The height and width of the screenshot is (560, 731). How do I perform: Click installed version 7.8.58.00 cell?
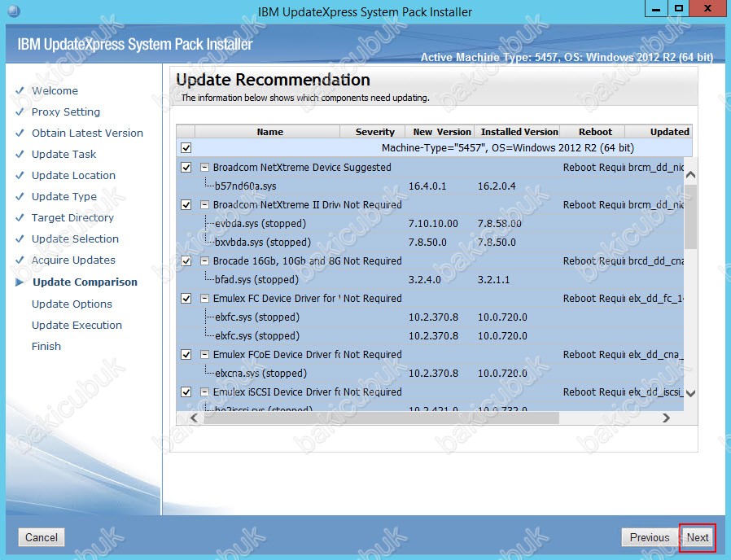point(499,223)
